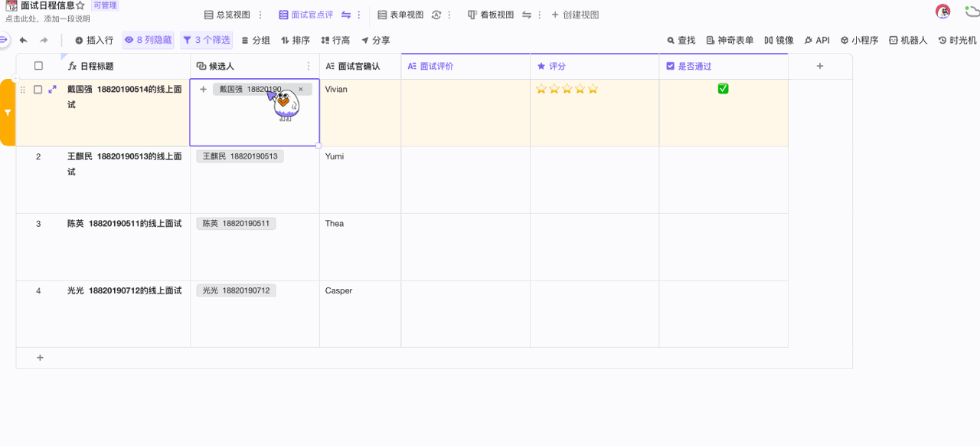
Task: Open the API panel
Action: click(817, 41)
